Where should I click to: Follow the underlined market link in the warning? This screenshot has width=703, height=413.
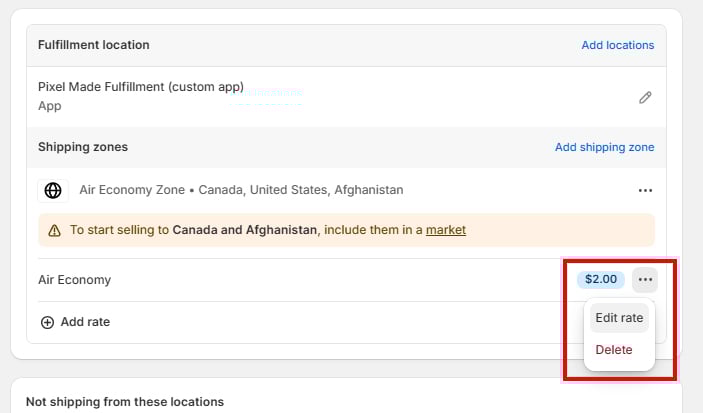[446, 230]
